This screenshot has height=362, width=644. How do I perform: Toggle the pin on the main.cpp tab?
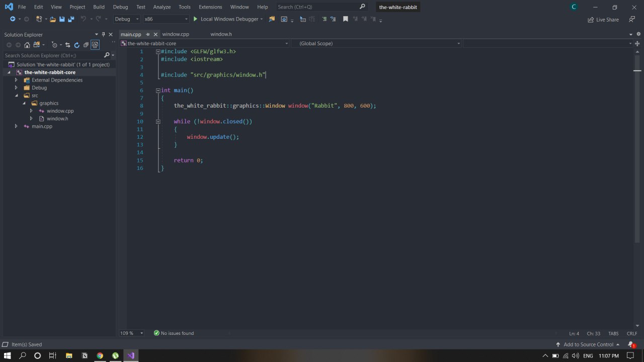tap(148, 34)
